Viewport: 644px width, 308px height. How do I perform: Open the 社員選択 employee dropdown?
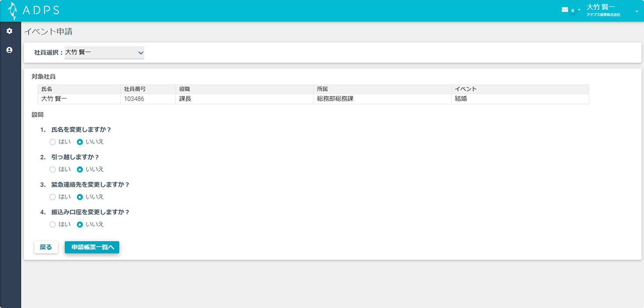pyautogui.click(x=105, y=53)
